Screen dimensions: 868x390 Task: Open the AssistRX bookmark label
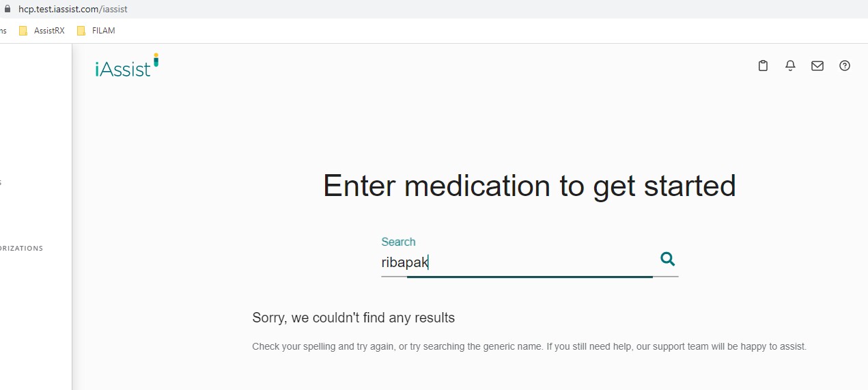click(49, 31)
